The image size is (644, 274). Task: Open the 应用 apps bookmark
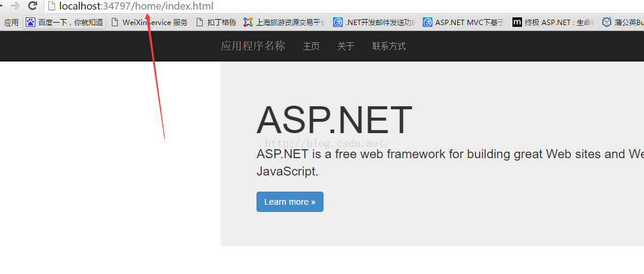pyautogui.click(x=11, y=22)
